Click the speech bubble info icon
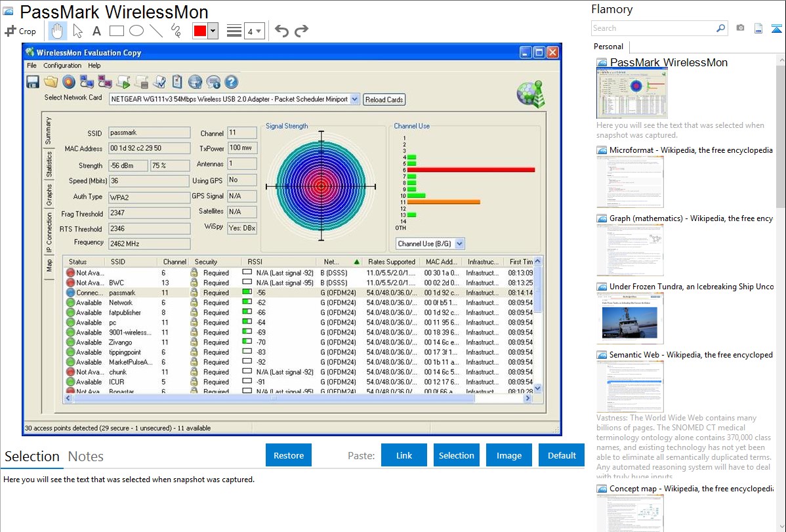Image resolution: width=786 pixels, height=532 pixels. click(213, 82)
